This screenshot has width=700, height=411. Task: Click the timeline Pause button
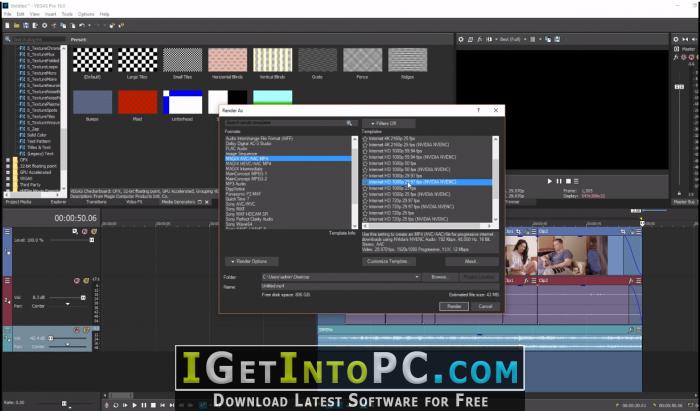coord(144,405)
